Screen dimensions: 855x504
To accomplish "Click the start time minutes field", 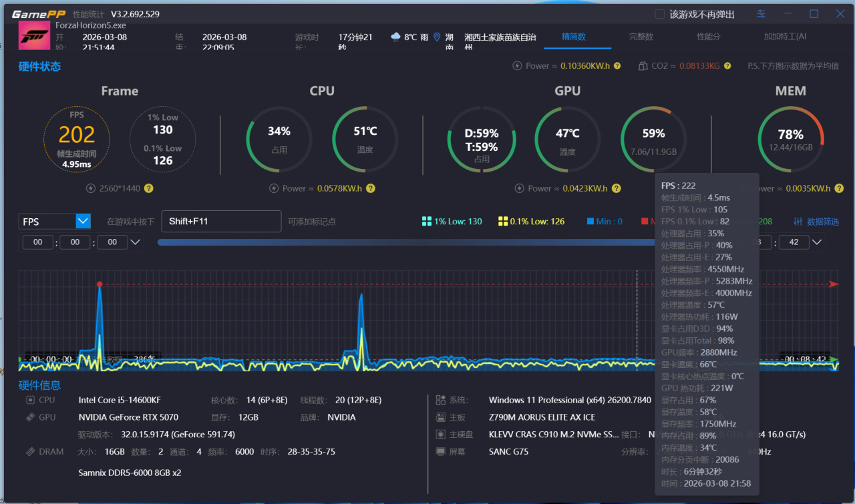I will coord(75,242).
